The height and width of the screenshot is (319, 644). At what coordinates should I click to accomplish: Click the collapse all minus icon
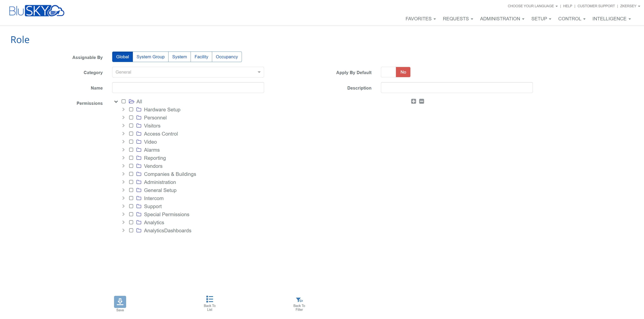click(x=421, y=101)
